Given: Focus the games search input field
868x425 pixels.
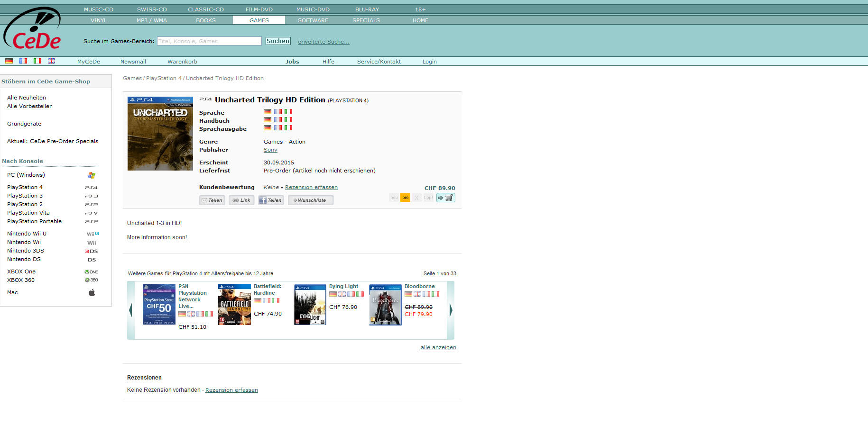Looking at the screenshot, I should (209, 41).
